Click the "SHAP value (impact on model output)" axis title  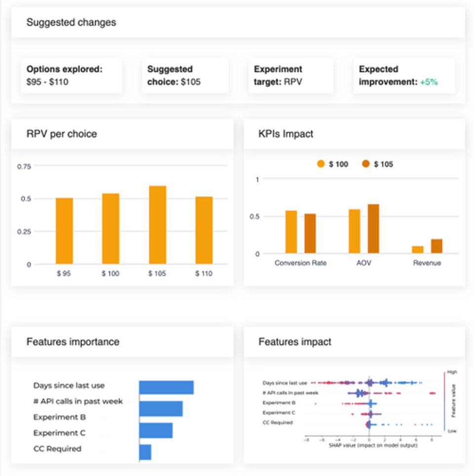pos(373,445)
